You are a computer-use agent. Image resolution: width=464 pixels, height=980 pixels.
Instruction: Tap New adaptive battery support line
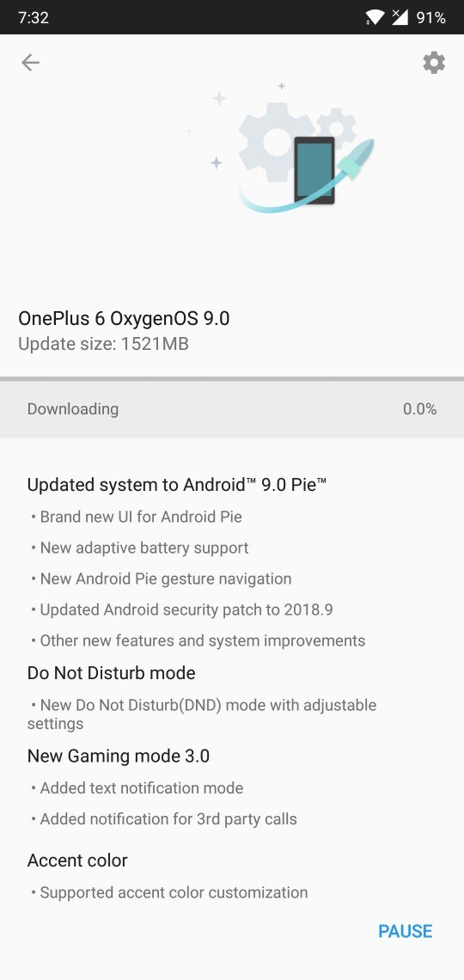pos(139,548)
